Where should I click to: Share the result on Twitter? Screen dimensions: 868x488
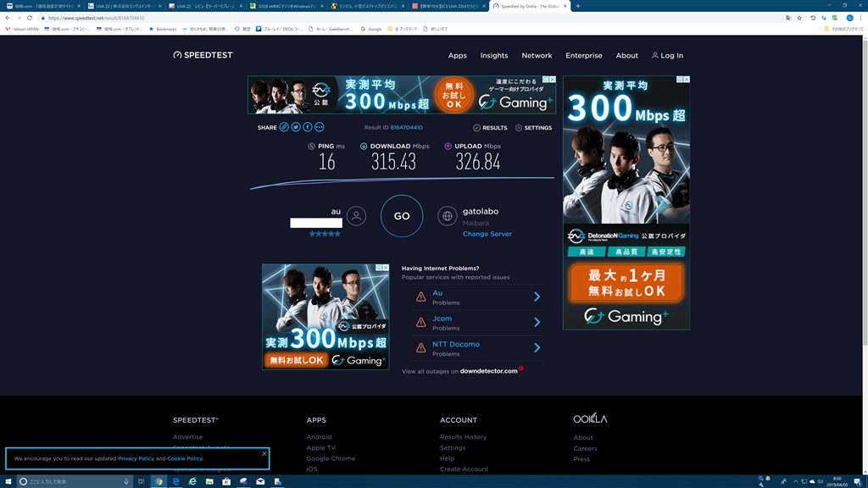tap(296, 127)
